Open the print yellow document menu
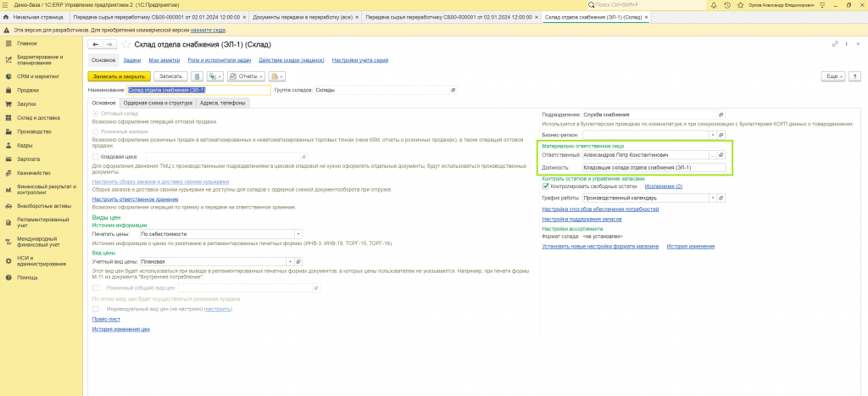This screenshot has height=396, width=868. click(276, 76)
